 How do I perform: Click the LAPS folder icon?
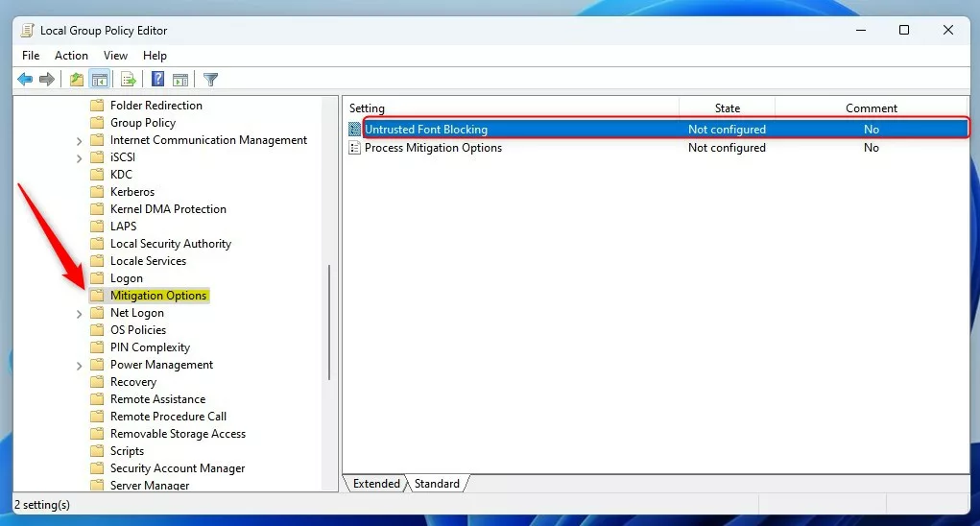click(97, 227)
